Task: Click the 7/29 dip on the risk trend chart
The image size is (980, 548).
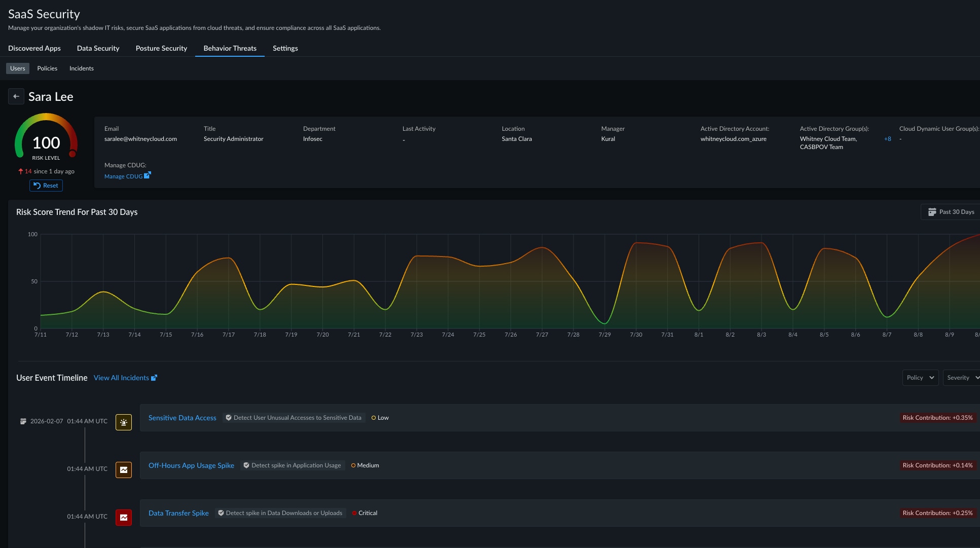Action: (x=605, y=323)
